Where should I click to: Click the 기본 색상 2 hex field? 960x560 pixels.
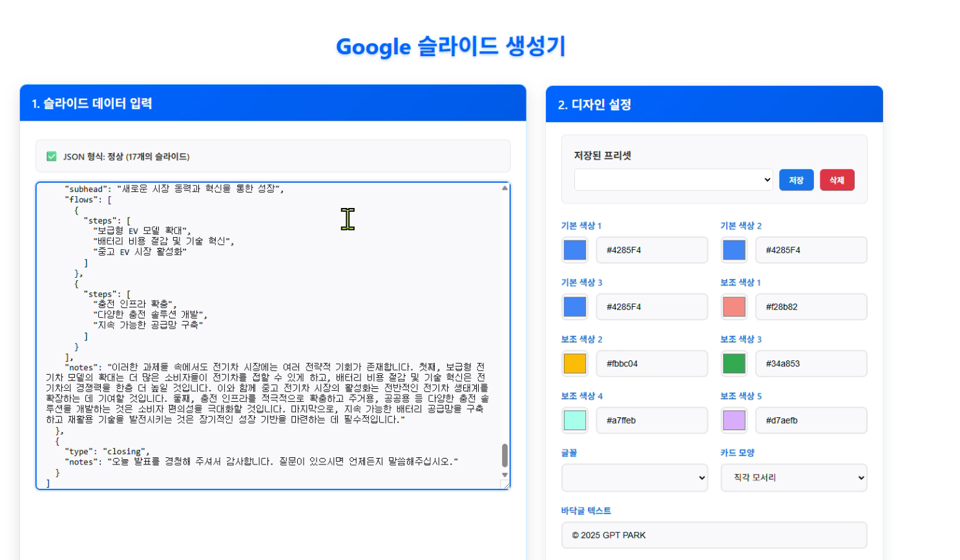811,250
